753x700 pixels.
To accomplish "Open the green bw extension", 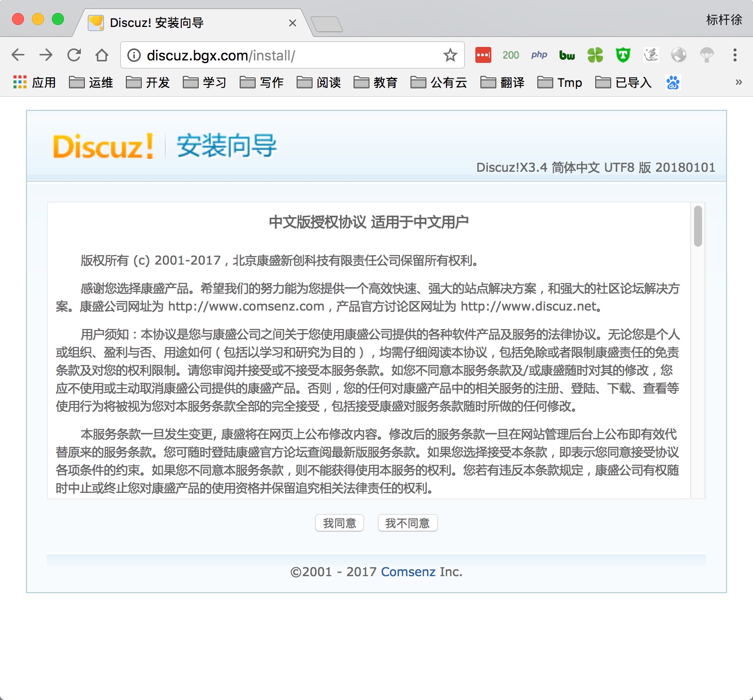I will 567,55.
